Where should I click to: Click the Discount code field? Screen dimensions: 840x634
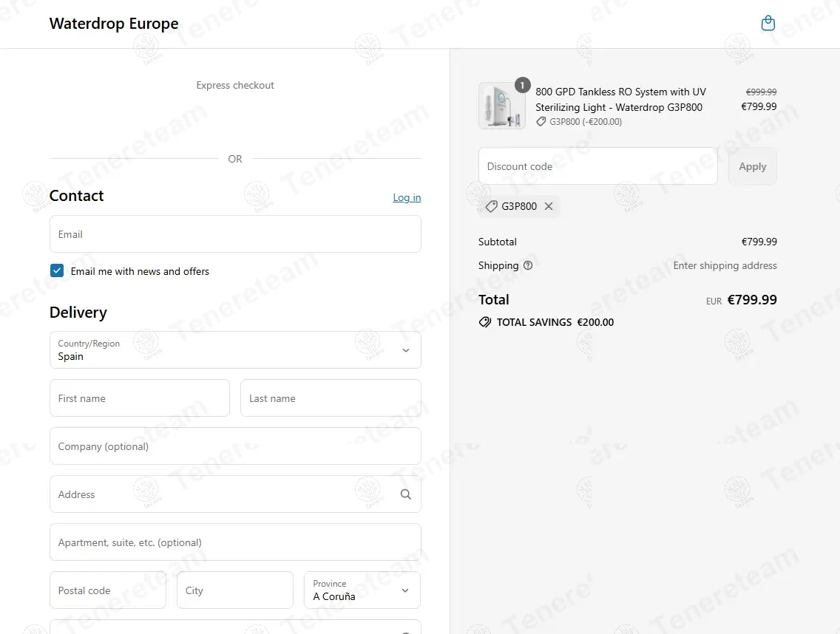[597, 166]
